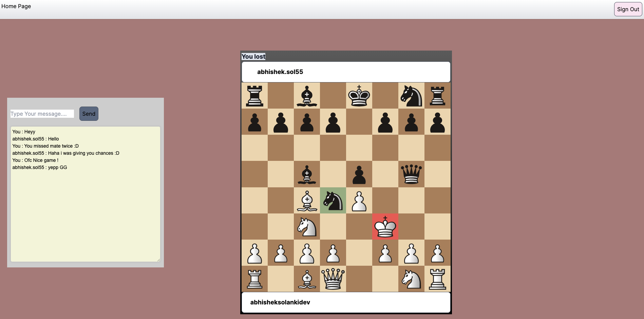
Task: Click message 'Ofc Nice game !'
Action: click(x=41, y=160)
